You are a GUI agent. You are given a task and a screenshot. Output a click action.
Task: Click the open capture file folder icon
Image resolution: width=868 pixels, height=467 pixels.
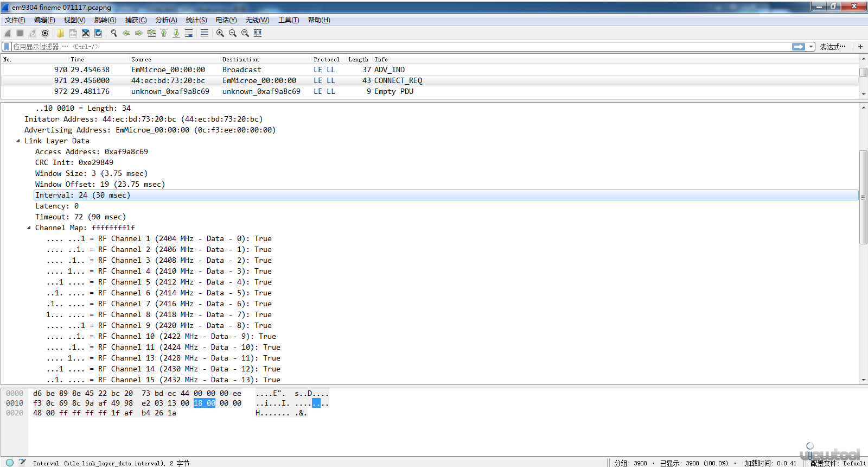tap(60, 33)
